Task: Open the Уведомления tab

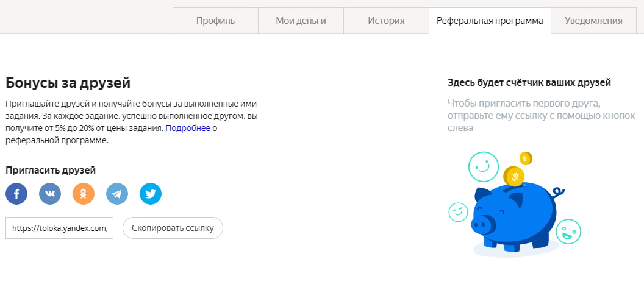Action: pos(593,21)
